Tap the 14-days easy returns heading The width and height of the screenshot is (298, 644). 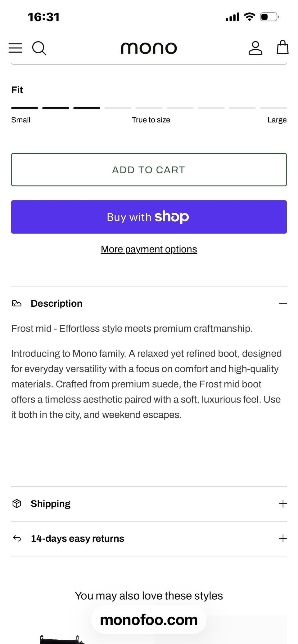coord(77,538)
